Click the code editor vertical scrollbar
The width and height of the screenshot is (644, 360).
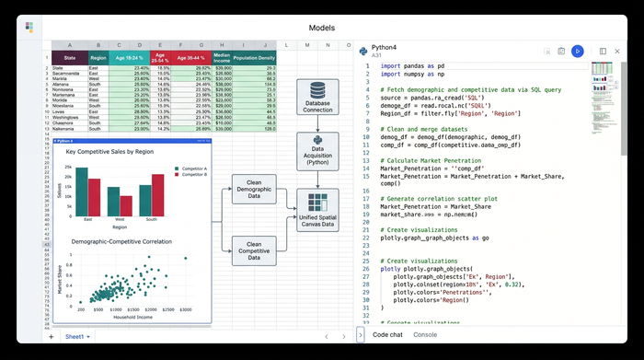(x=624, y=109)
